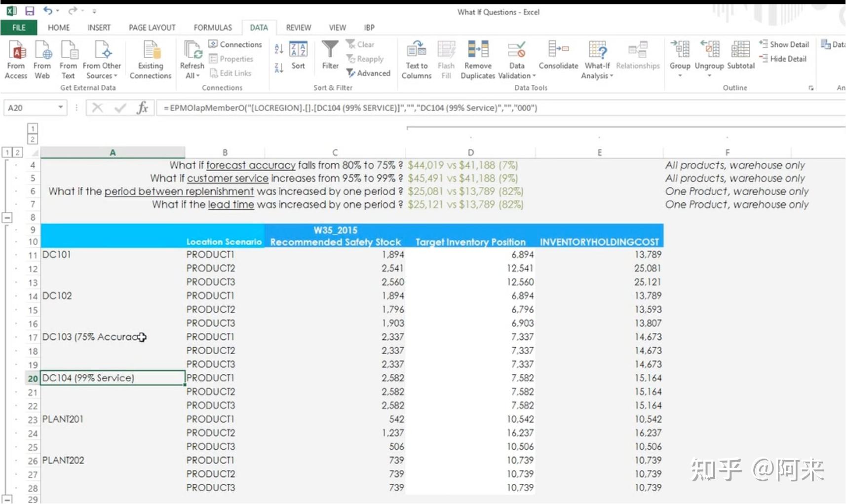Image resolution: width=846 pixels, height=504 pixels.
Task: Click the Show Detail button
Action: point(784,44)
